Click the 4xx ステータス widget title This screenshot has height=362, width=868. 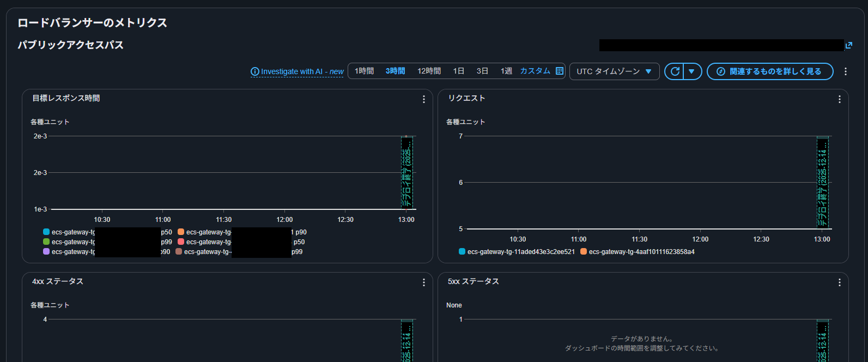(58, 281)
